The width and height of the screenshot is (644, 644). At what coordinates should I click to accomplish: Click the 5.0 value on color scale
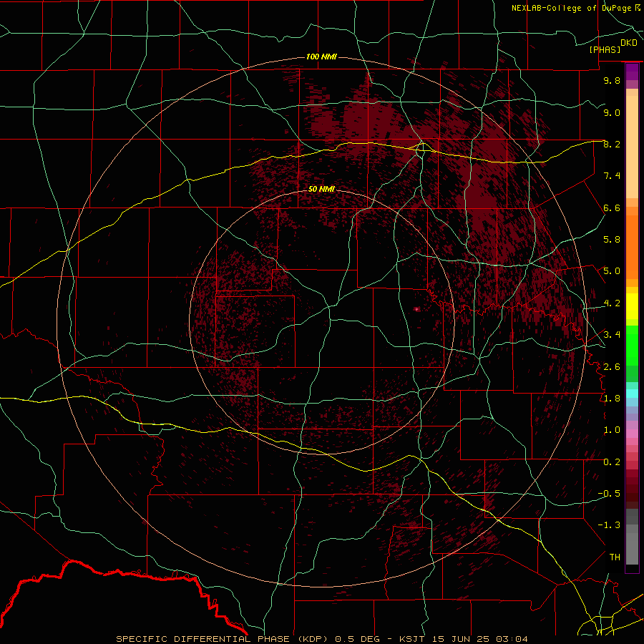(612, 271)
